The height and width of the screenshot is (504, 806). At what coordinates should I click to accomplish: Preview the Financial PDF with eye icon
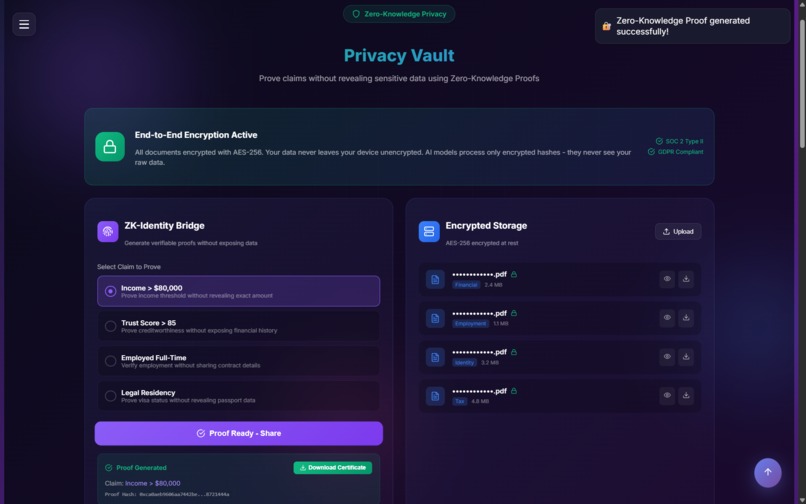tap(667, 279)
